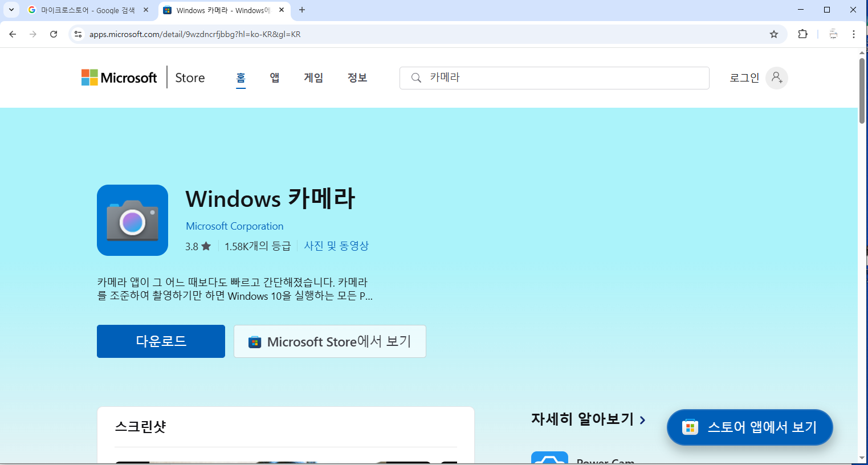
Task: Click the 로그인 sign-in link
Action: 744,78
